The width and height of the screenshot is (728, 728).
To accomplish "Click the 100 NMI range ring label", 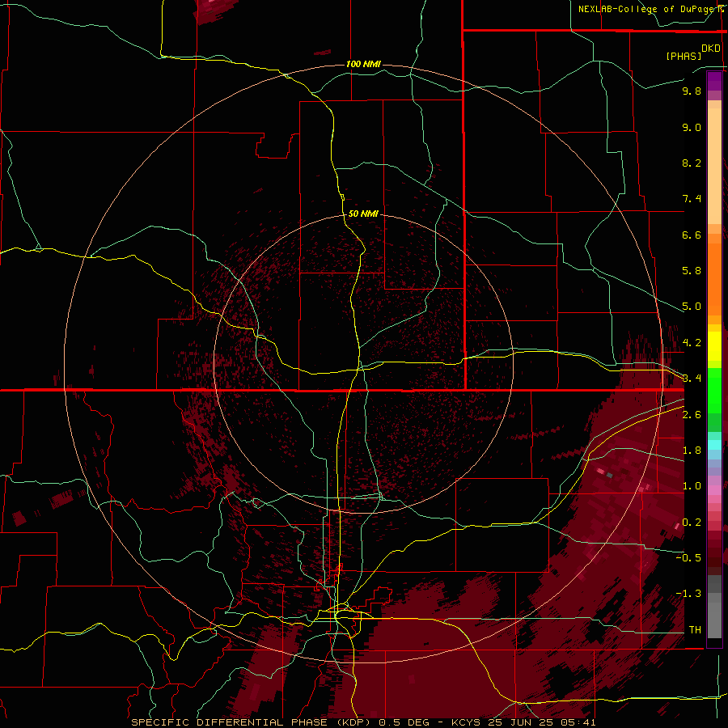I will pos(363,64).
